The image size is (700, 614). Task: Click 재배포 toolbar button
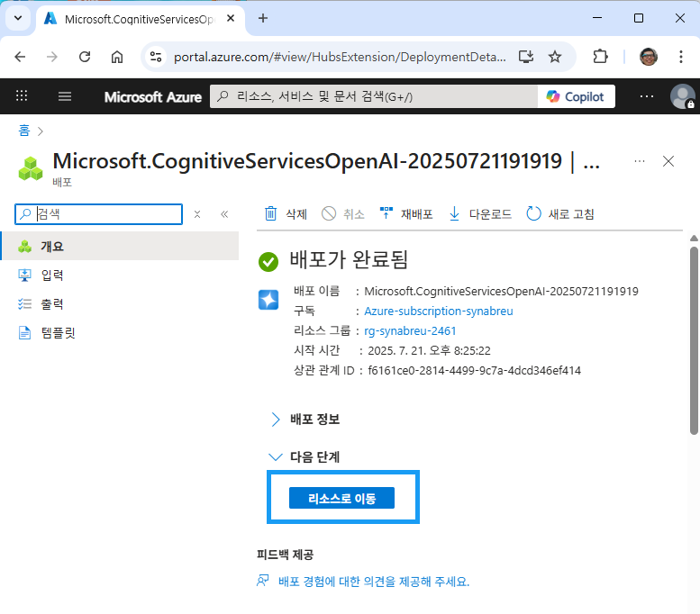tap(406, 214)
